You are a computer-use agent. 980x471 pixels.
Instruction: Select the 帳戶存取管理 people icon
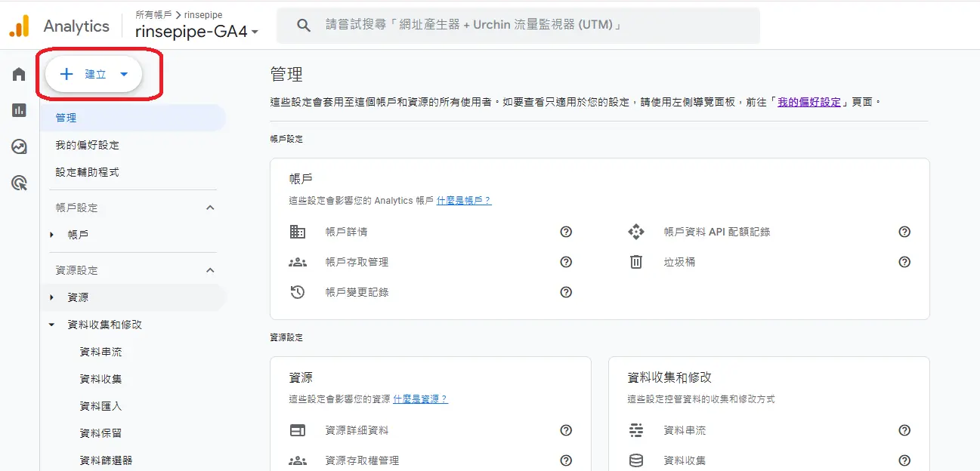(299, 262)
